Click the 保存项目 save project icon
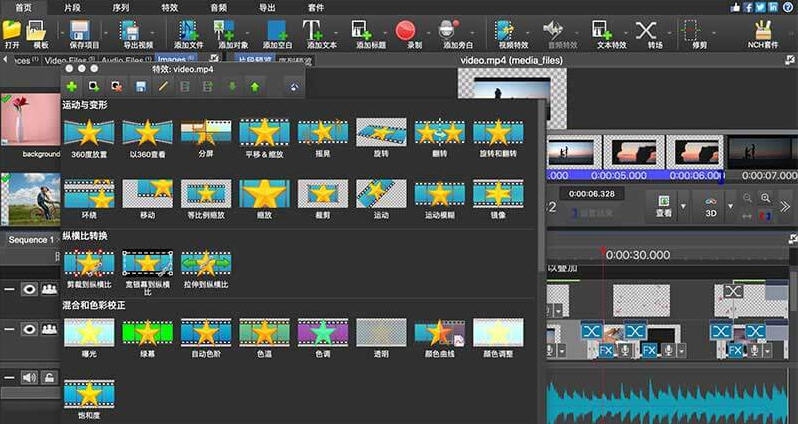This screenshot has height=424, width=798. [80, 30]
